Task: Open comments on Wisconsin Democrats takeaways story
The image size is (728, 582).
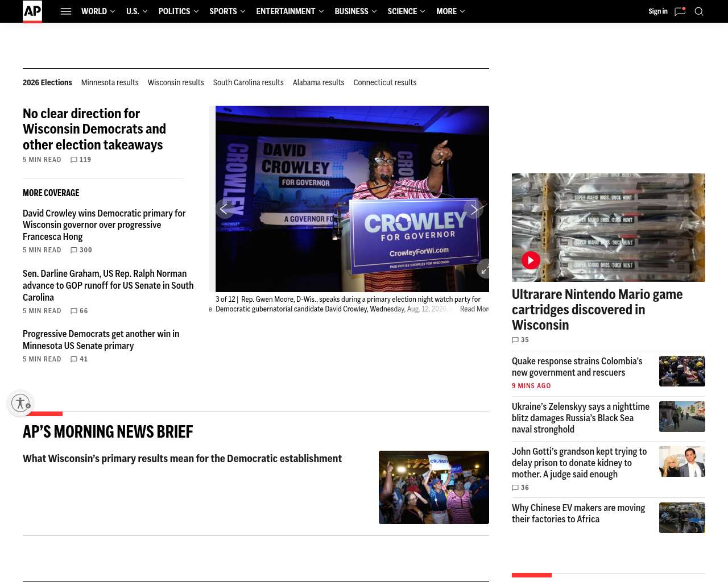Action: [81, 160]
